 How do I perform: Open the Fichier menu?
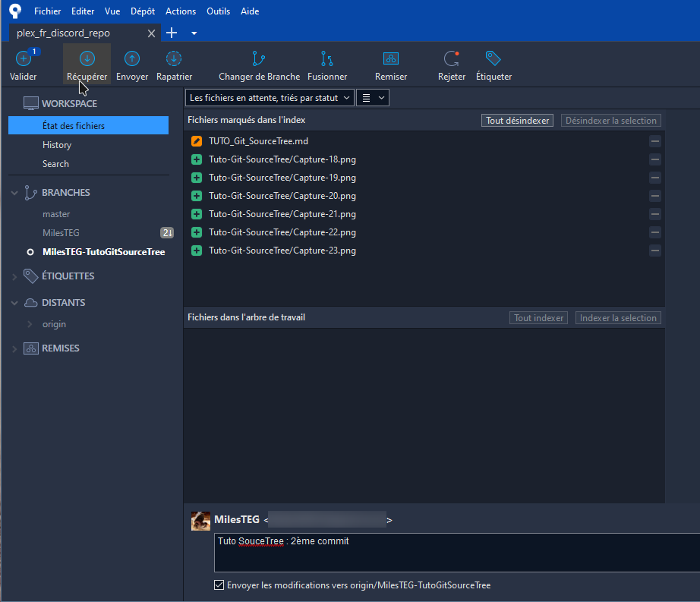(47, 11)
